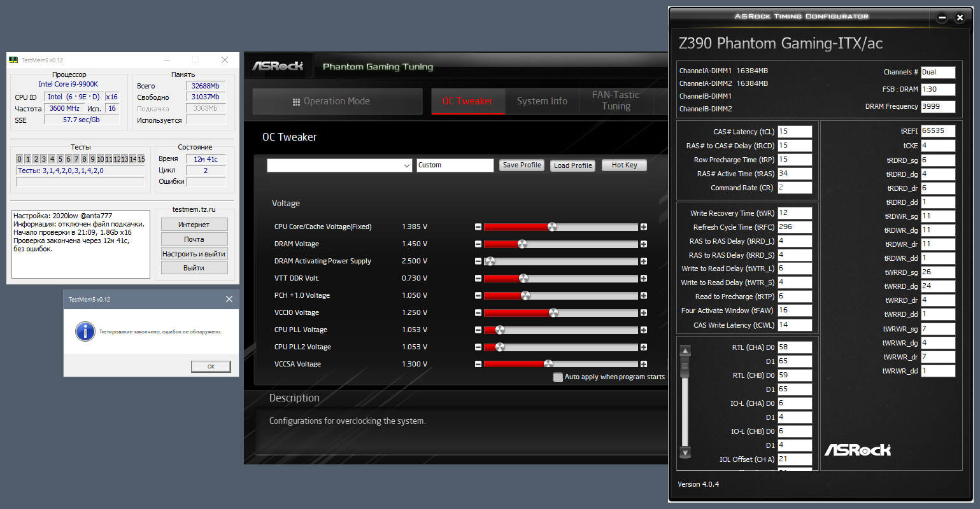Screen dimensions: 980x509
Task: Click the plus button for CPU PLL Voltage
Action: click(x=644, y=330)
